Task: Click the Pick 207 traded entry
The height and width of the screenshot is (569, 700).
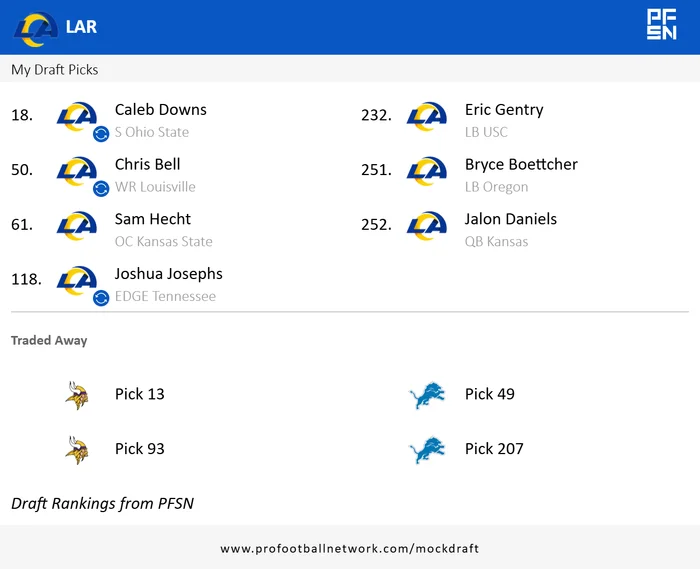Action: coord(494,449)
